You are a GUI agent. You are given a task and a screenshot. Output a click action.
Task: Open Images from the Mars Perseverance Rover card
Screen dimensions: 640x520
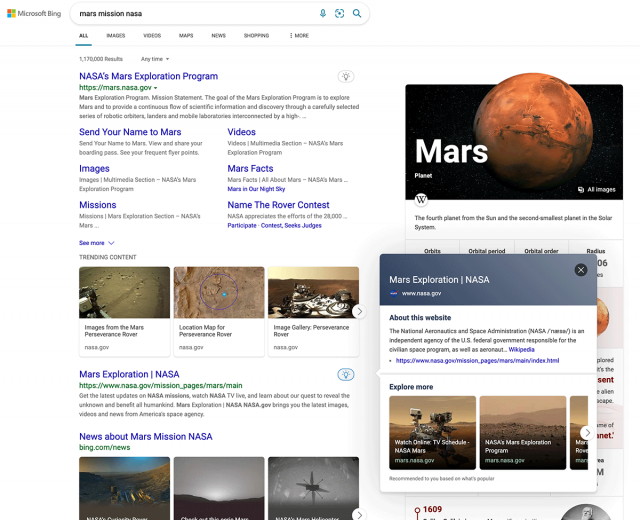(x=124, y=312)
